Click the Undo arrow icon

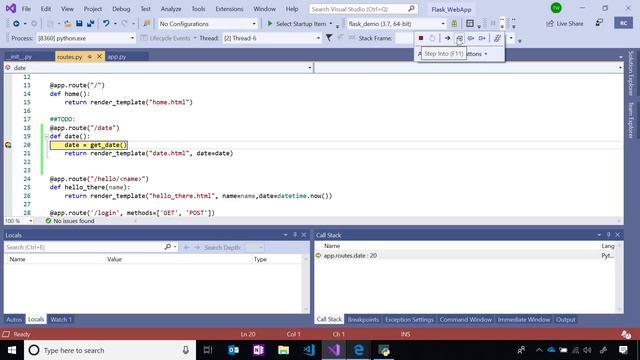(106, 24)
